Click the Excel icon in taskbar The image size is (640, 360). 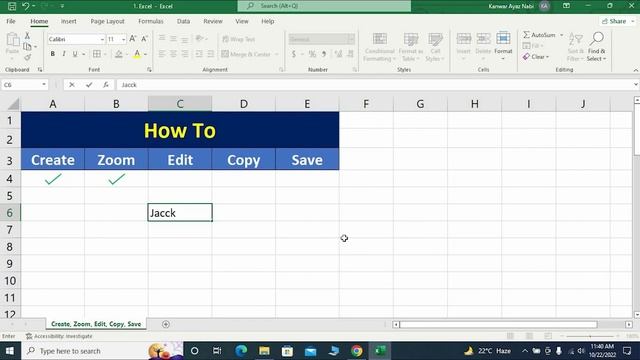(380, 351)
